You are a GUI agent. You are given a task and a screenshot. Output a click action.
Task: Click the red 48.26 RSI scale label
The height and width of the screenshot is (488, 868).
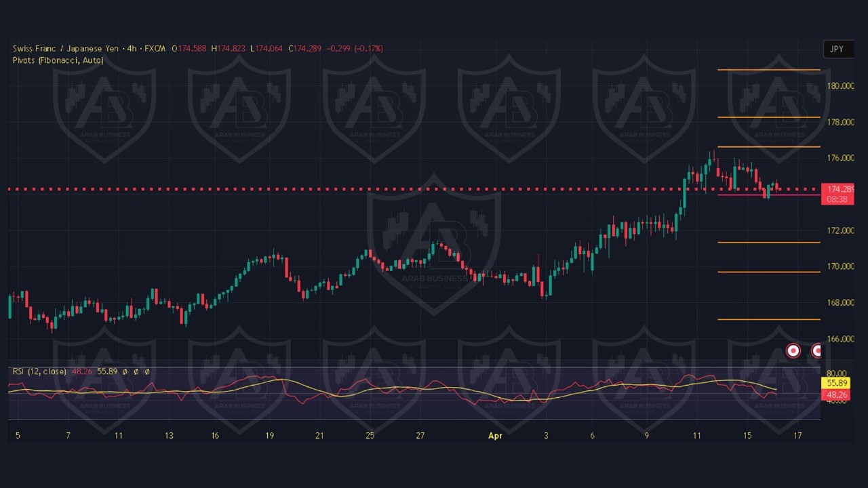point(837,394)
